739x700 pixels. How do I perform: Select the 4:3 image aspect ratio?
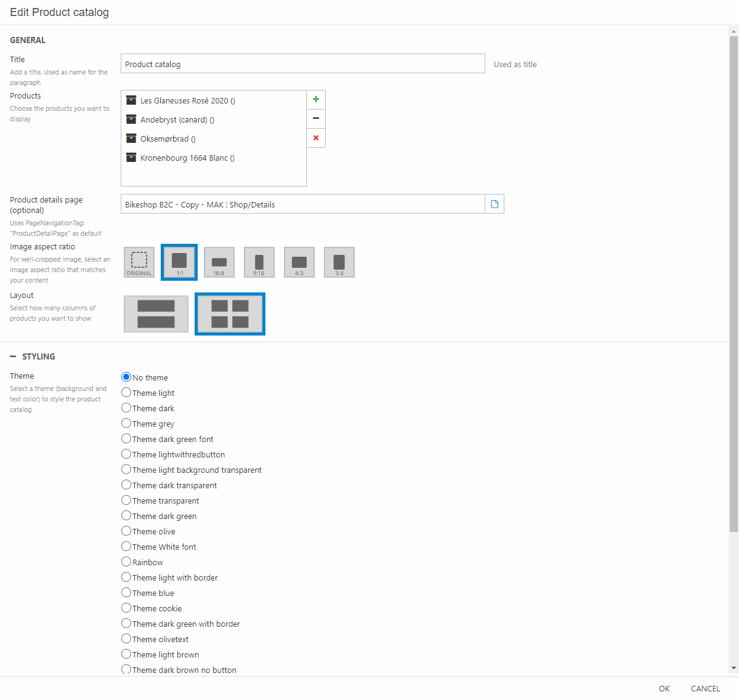click(x=299, y=262)
